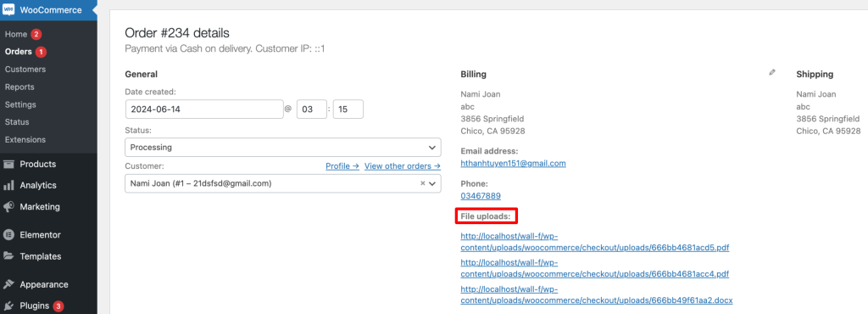Click the General section heading
Screen dimensions: 868x314
(142, 74)
